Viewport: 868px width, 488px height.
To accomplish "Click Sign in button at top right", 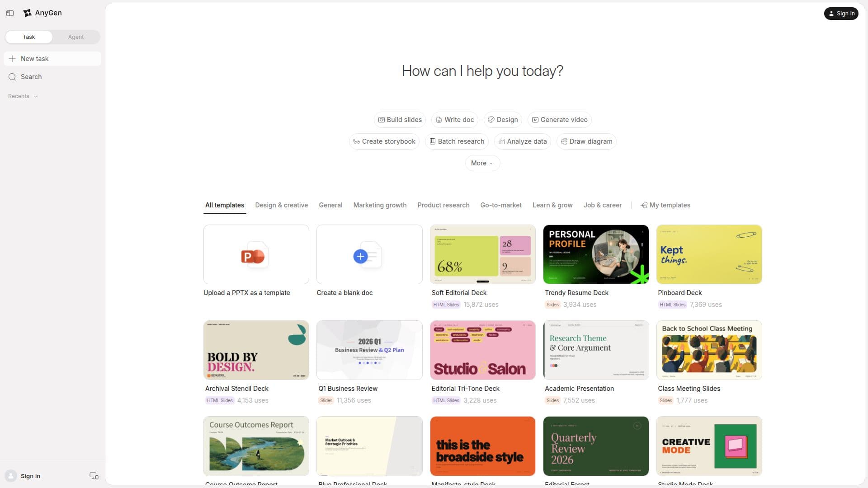I will pos(841,14).
